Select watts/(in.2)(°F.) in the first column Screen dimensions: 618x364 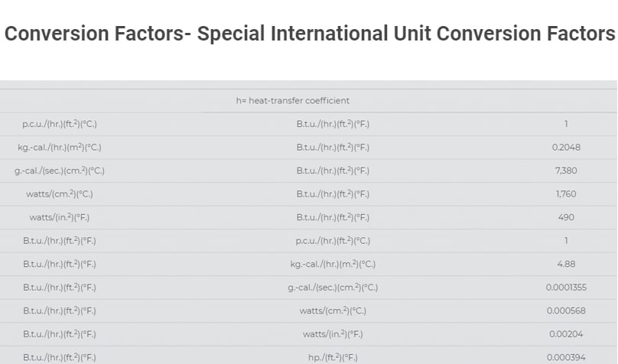tap(60, 217)
